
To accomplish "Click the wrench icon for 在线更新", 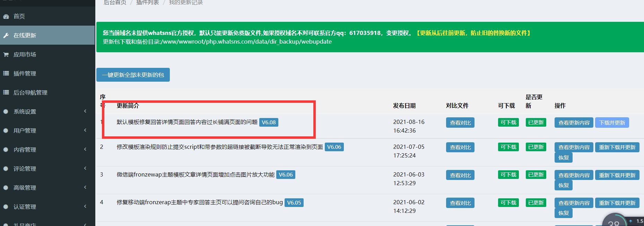I will 6,35.
